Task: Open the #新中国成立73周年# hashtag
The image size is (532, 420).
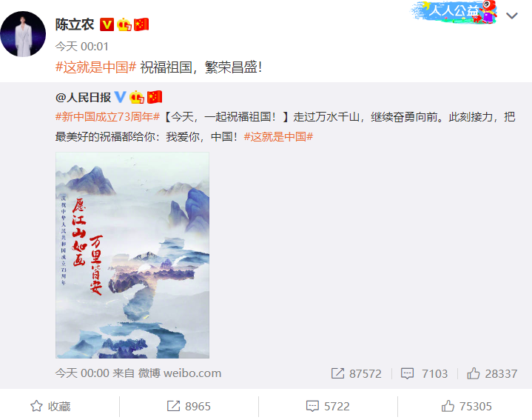Action: click(107, 117)
